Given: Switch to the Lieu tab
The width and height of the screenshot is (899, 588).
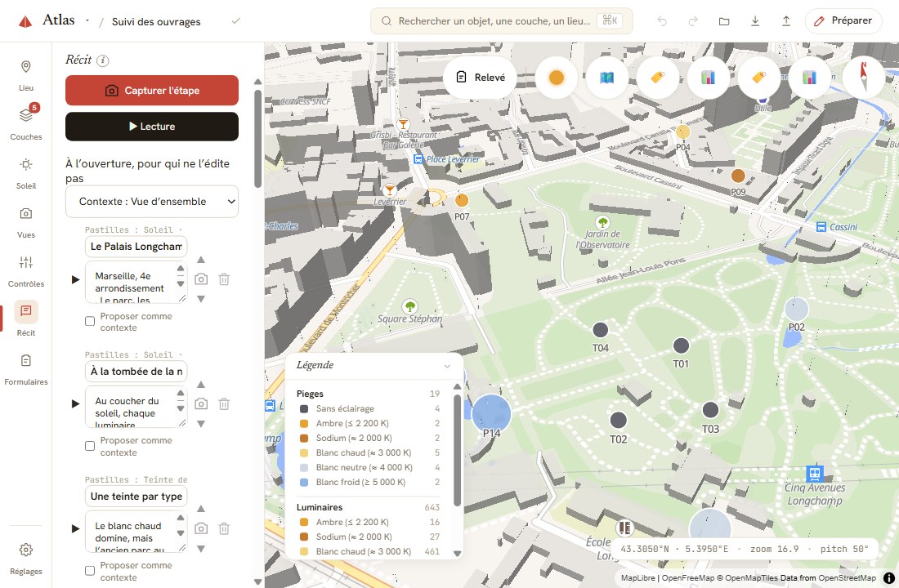Looking at the screenshot, I should [x=26, y=73].
